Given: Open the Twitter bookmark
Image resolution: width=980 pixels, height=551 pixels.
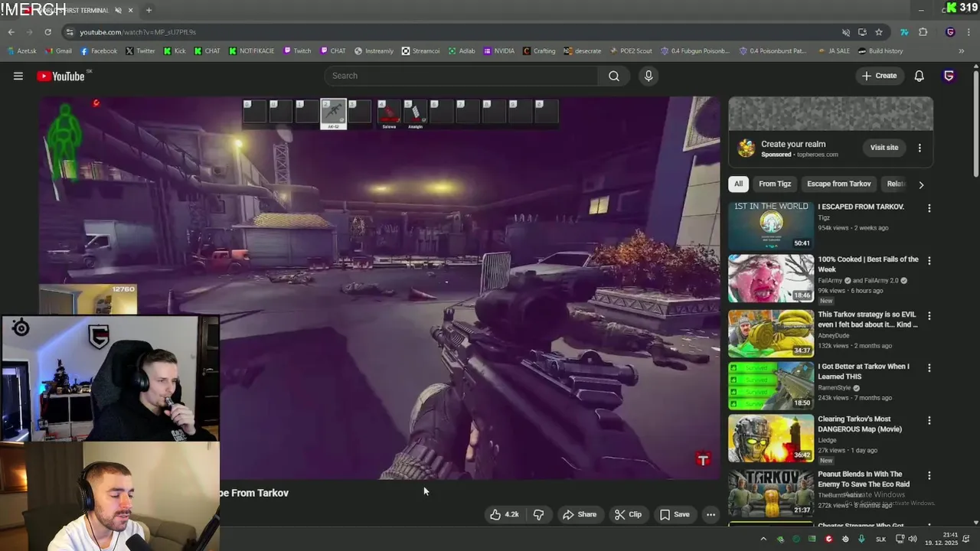Looking at the screenshot, I should click(x=140, y=51).
